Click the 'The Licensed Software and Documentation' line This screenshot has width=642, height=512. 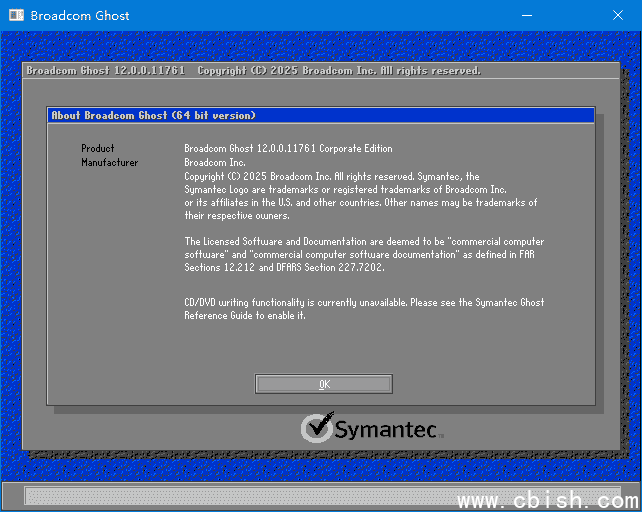pyautogui.click(x=364, y=242)
